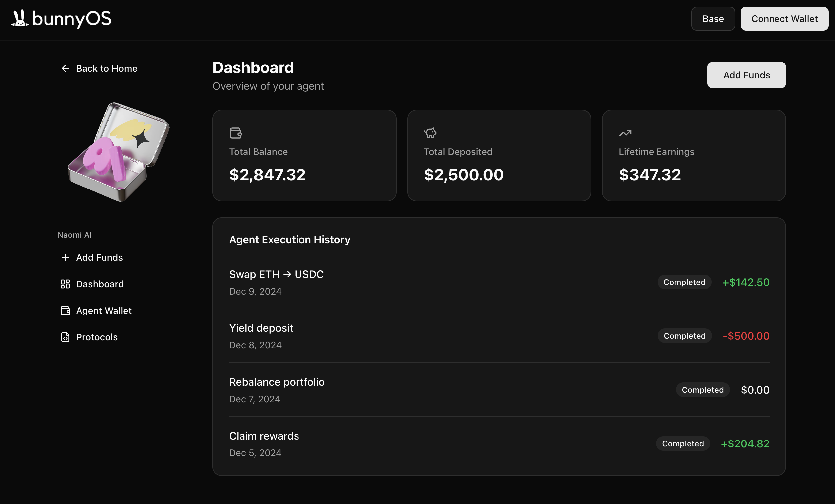Open the Base network selector
Image resolution: width=835 pixels, height=504 pixels.
[713, 19]
